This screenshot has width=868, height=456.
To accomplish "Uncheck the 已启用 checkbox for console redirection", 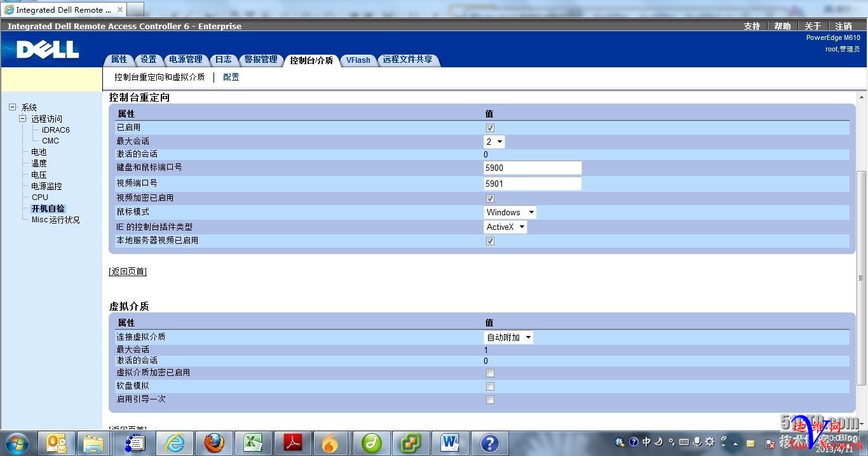I will [x=490, y=128].
